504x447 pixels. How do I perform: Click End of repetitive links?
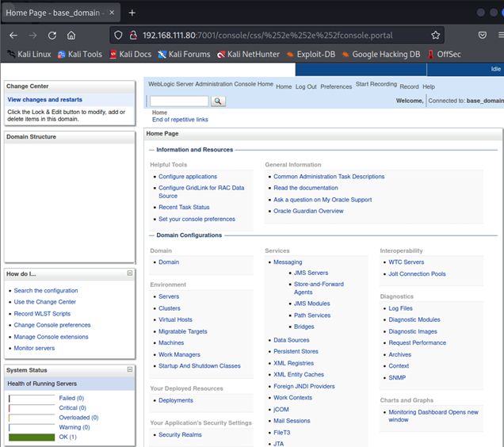coord(180,120)
